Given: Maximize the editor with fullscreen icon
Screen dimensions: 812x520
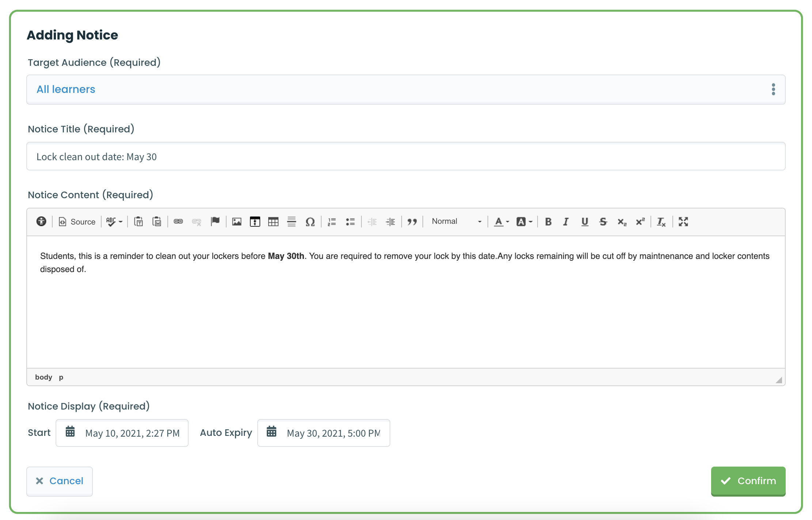Looking at the screenshot, I should pos(683,222).
